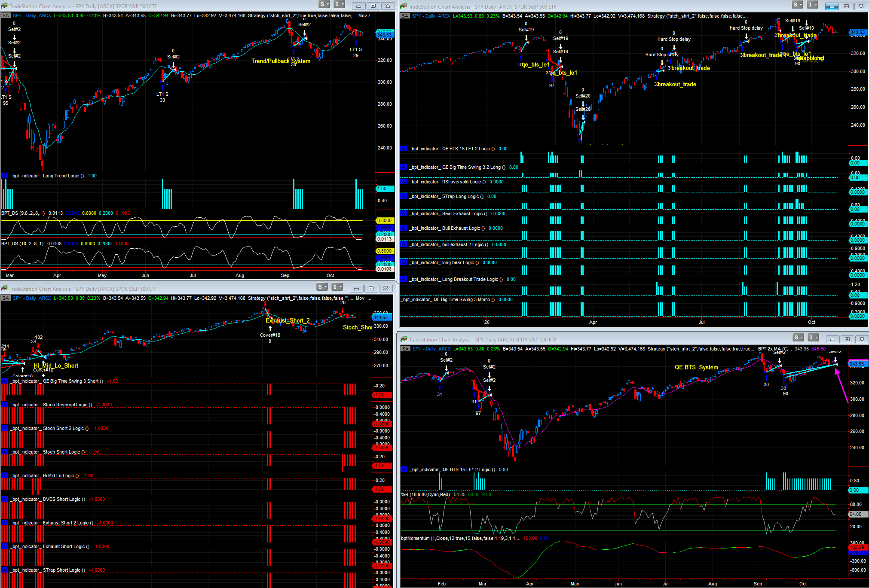Click the blue A icon next to Long Trend Logic
The width and height of the screenshot is (869, 588).
[4, 176]
